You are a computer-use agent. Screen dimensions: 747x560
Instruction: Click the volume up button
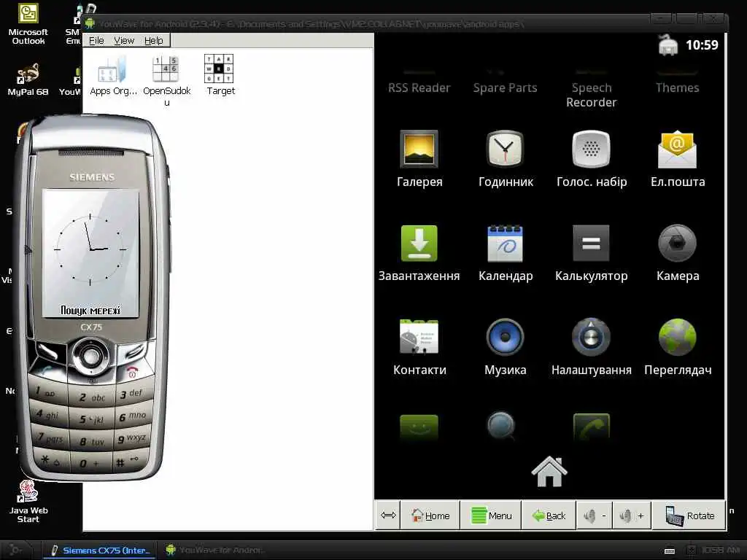[632, 516]
